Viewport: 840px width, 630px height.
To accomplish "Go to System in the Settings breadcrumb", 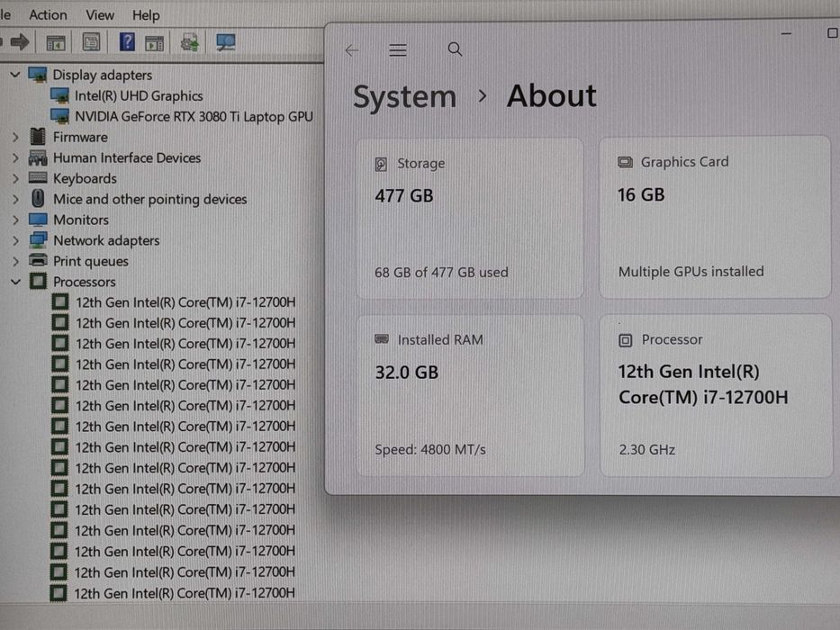I will tap(404, 97).
